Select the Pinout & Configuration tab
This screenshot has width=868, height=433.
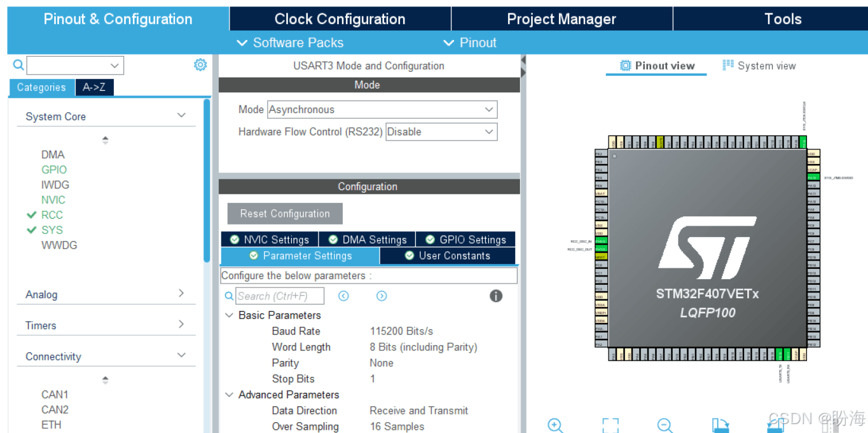[118, 19]
